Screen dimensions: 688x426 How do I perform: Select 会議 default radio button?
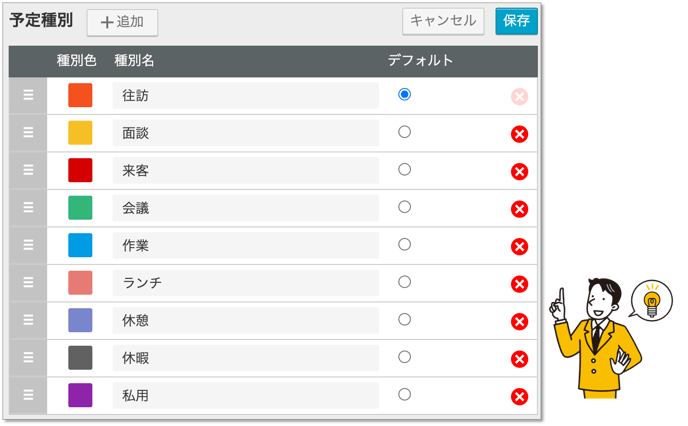[x=404, y=207]
